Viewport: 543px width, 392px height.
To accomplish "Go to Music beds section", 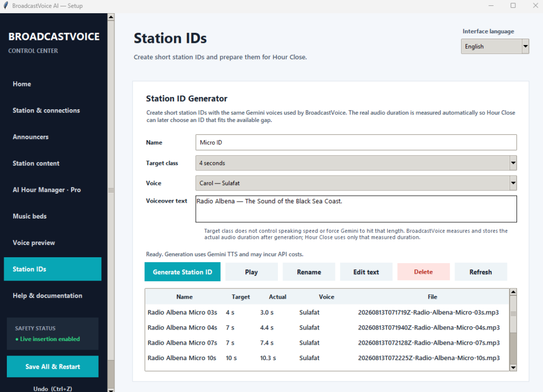I will (52, 216).
